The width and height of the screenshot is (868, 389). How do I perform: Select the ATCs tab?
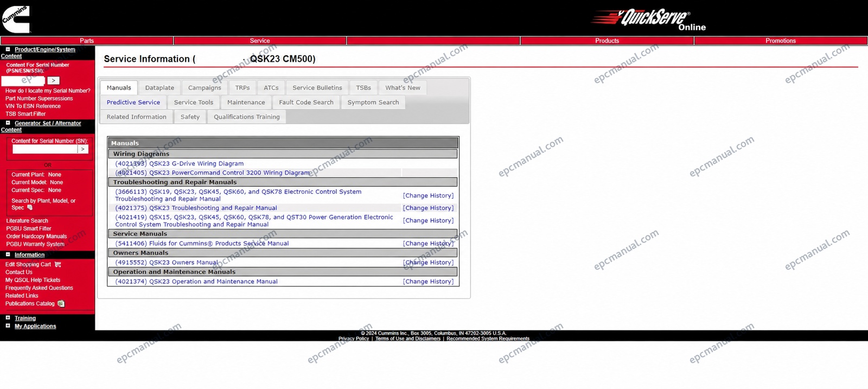[271, 87]
